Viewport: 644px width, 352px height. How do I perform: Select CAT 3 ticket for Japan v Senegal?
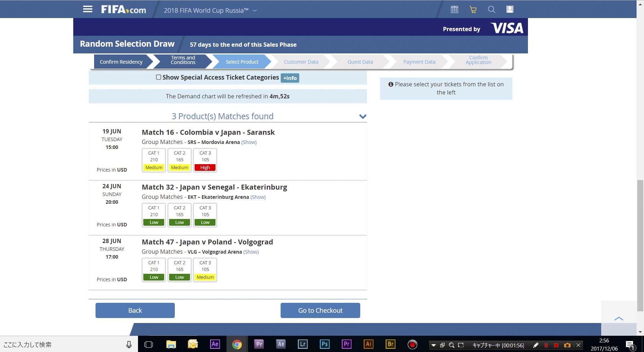pyautogui.click(x=205, y=215)
